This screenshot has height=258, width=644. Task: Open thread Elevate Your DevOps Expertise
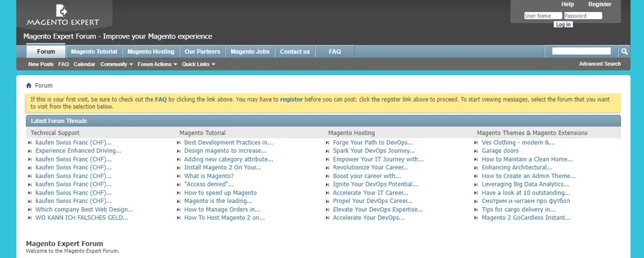click(x=378, y=209)
